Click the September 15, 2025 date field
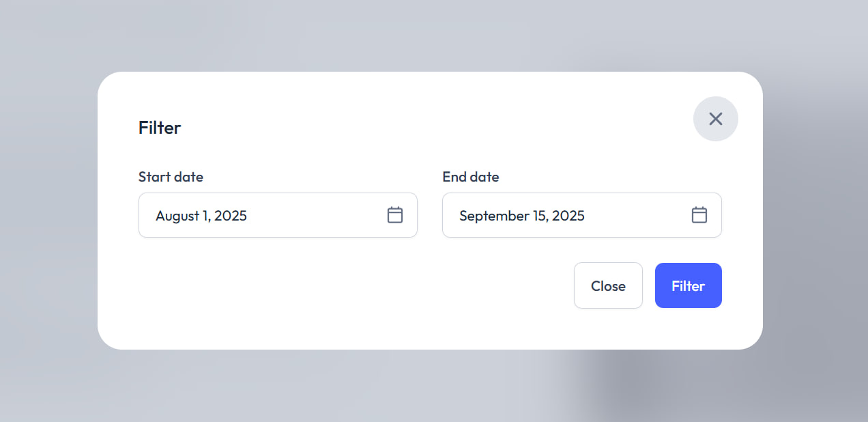The image size is (868, 422). tap(560, 216)
